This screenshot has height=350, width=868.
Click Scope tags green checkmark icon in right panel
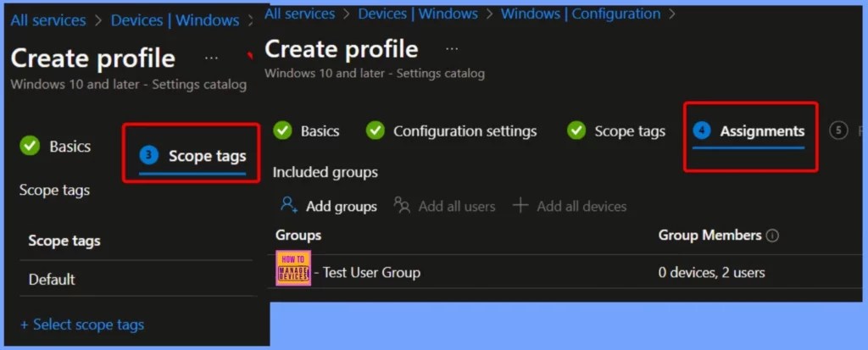coord(576,131)
